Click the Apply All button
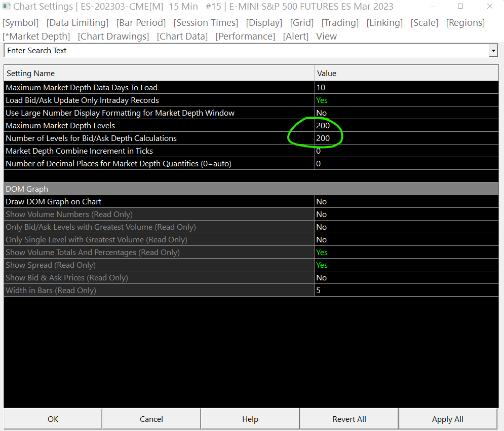This screenshot has height=431, width=504. [x=448, y=419]
